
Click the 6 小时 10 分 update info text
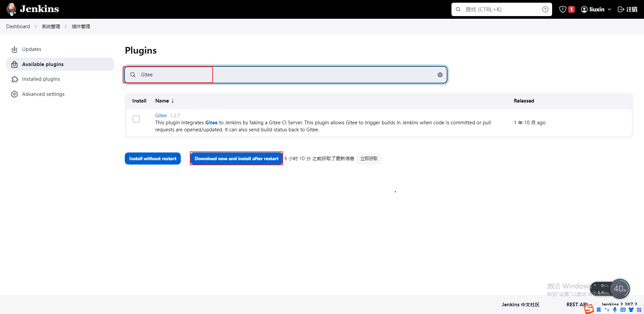pos(319,159)
